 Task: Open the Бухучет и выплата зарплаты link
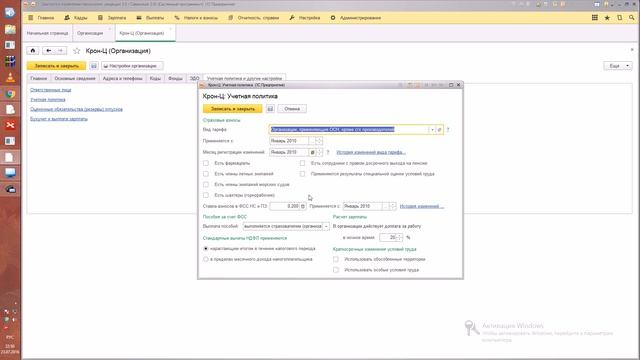coord(59,119)
